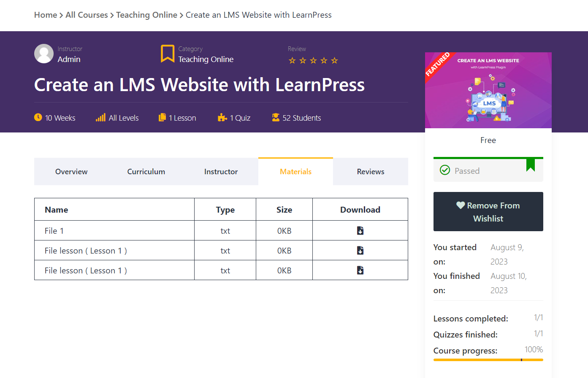Click the instructor Admin avatar
588x378 pixels.
pos(44,54)
